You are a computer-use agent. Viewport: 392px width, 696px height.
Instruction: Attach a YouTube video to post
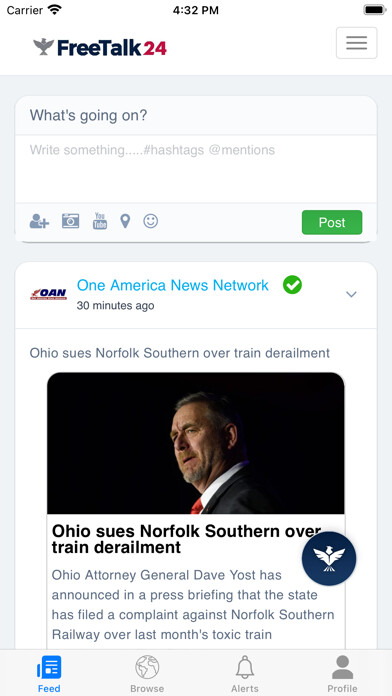[100, 221]
